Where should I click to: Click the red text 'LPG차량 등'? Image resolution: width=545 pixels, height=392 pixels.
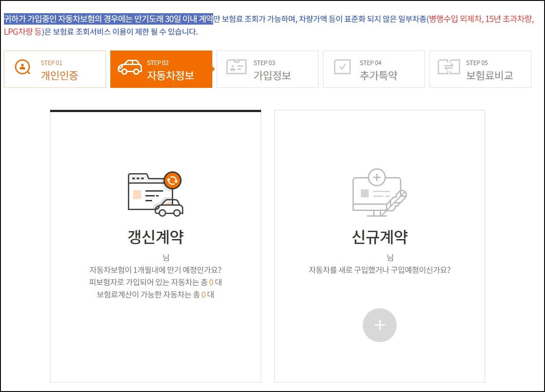[x=22, y=32]
